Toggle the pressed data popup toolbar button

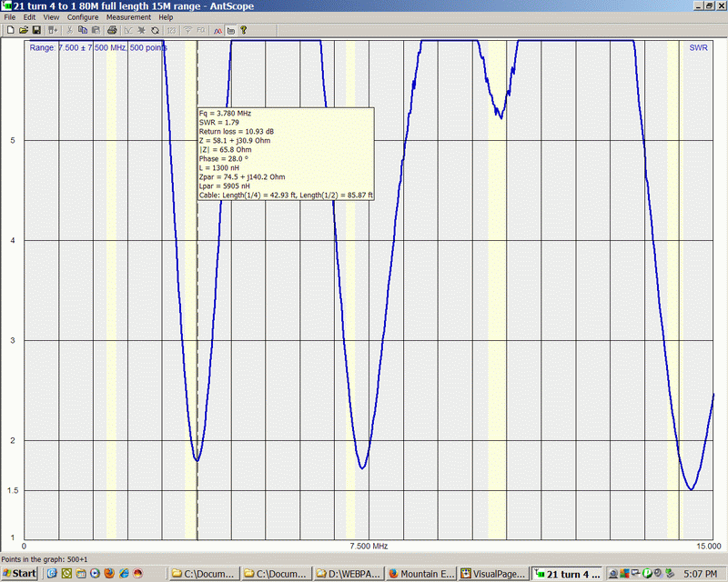pos(230,30)
